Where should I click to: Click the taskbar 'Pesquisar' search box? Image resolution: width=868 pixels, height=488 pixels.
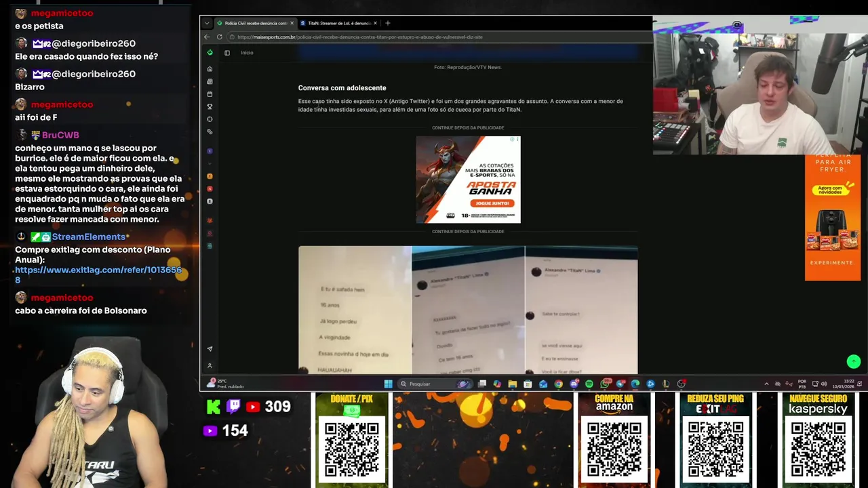click(434, 384)
